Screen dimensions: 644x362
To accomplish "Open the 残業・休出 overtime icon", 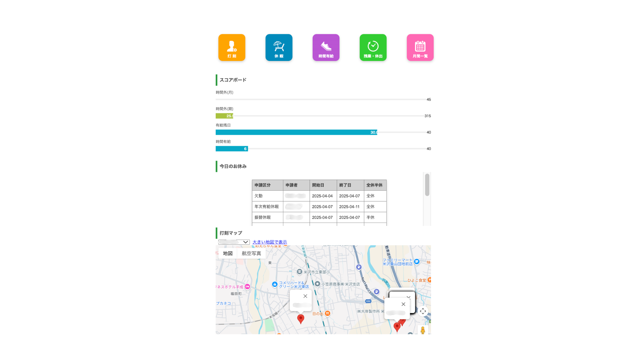I will pos(373,47).
